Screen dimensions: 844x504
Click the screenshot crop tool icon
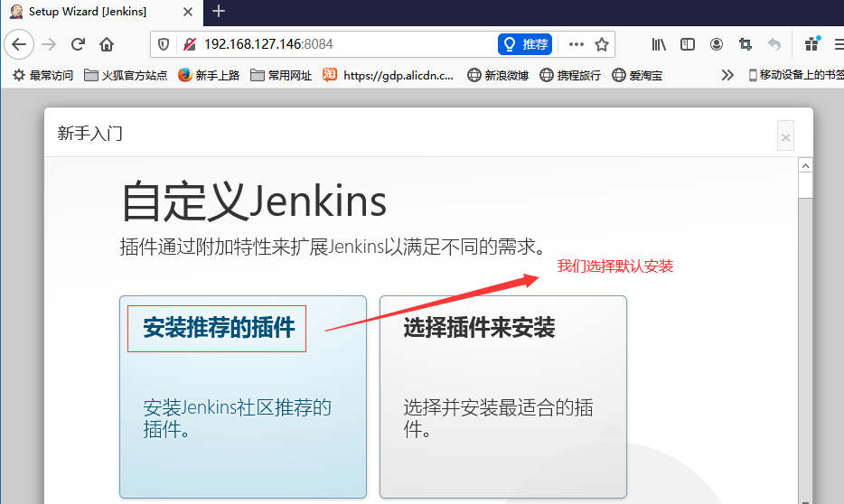click(746, 44)
